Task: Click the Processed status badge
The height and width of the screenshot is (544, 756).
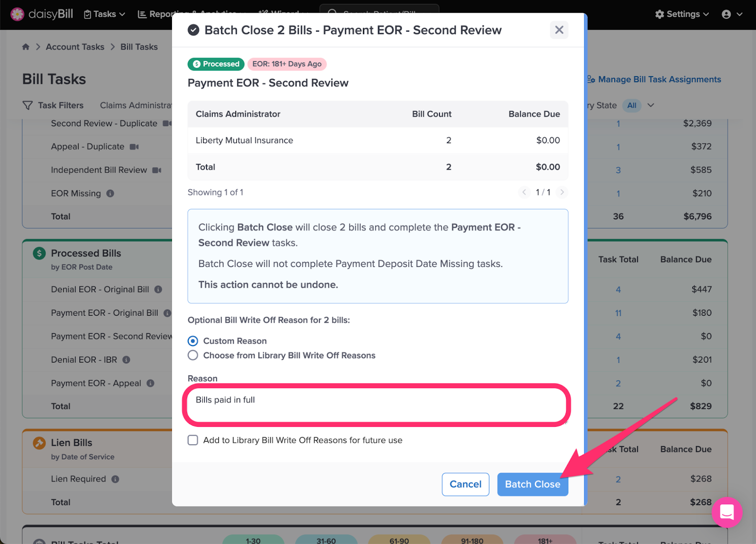Action: pos(216,64)
